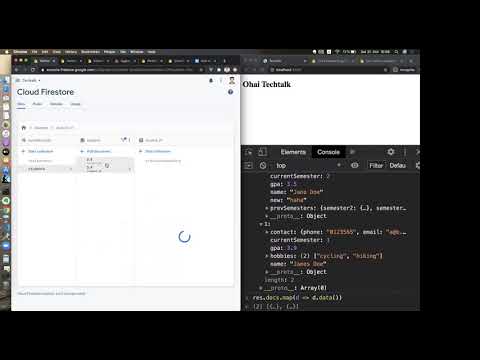480x360 pixels.
Task: Open Firebase notifications bell
Action: pyautogui.click(x=211, y=80)
